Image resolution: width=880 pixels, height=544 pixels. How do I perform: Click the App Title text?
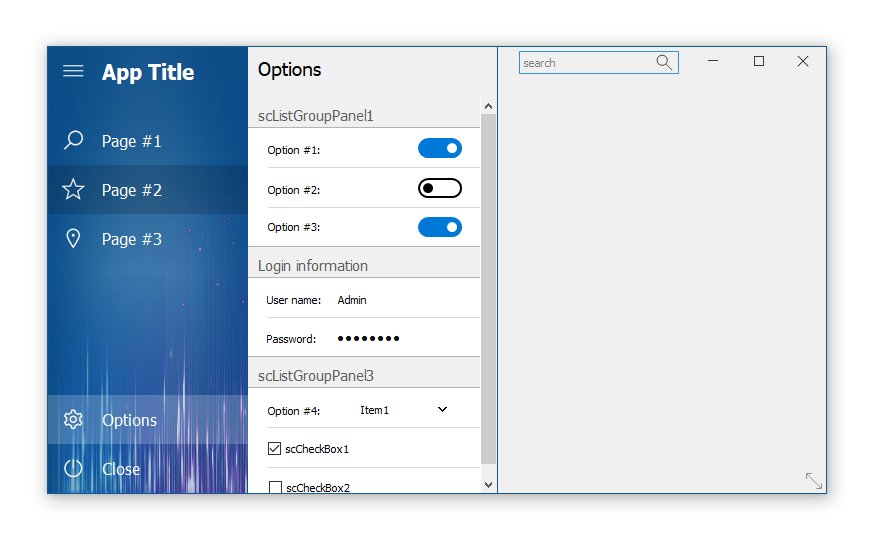click(148, 72)
